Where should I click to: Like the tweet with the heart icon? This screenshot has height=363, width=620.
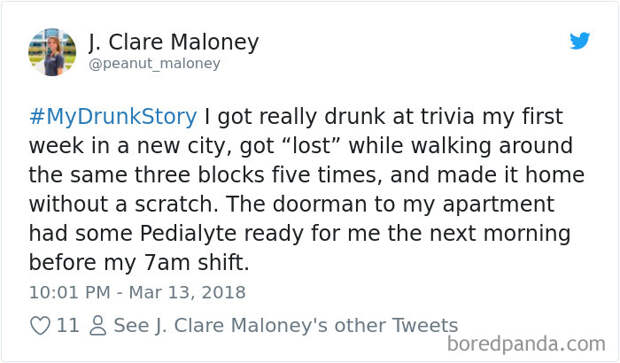(x=40, y=326)
